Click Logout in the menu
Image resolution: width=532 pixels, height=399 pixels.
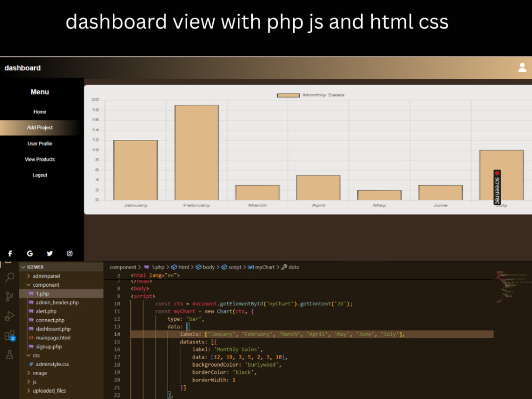click(x=40, y=175)
